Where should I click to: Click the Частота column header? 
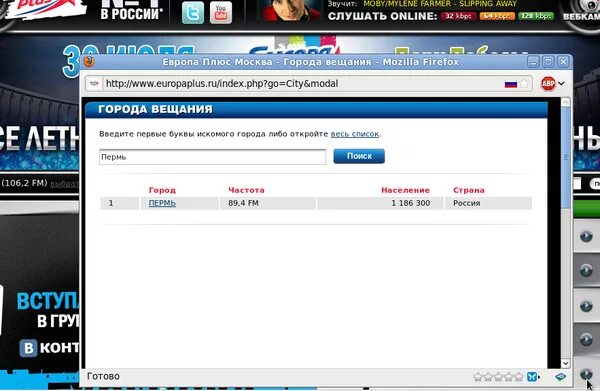pyautogui.click(x=246, y=190)
